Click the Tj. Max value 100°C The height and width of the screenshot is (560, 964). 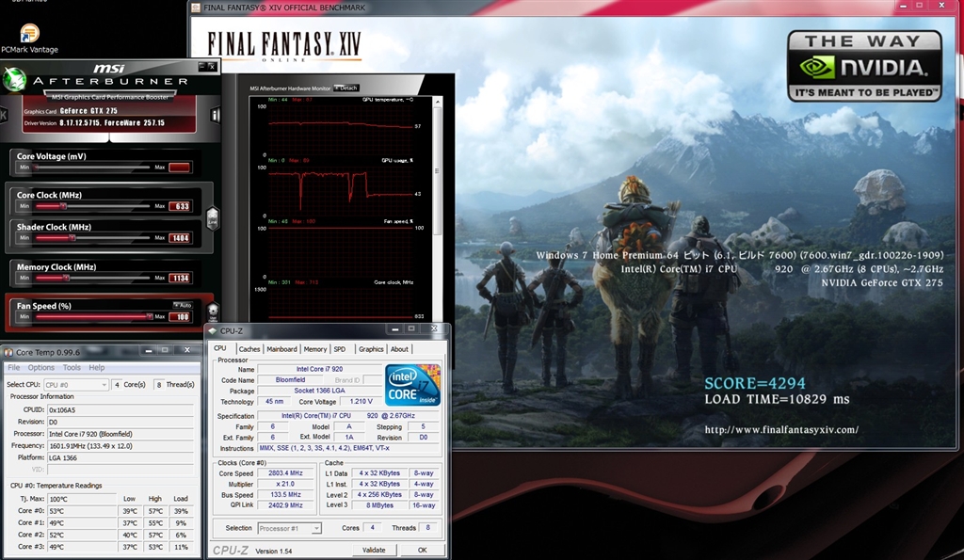pyautogui.click(x=82, y=499)
